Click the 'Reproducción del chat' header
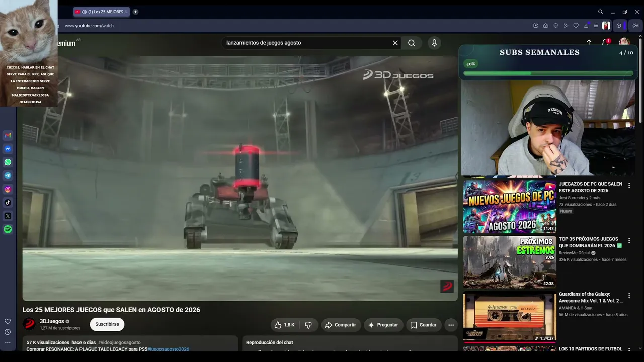Image resolution: width=644 pixels, height=362 pixels. pyautogui.click(x=269, y=342)
